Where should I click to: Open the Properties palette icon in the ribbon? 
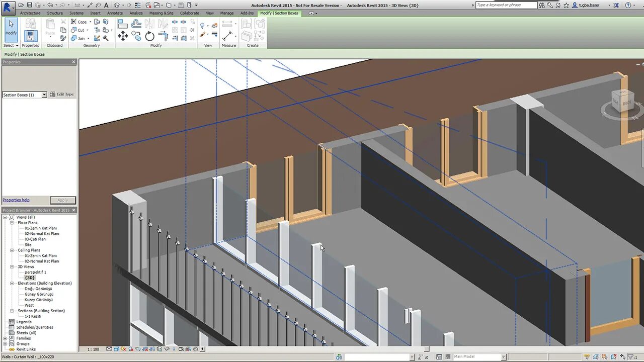point(31,36)
